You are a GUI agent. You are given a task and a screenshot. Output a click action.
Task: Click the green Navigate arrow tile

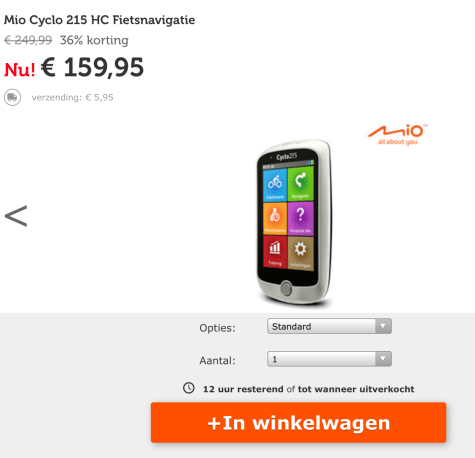click(301, 183)
